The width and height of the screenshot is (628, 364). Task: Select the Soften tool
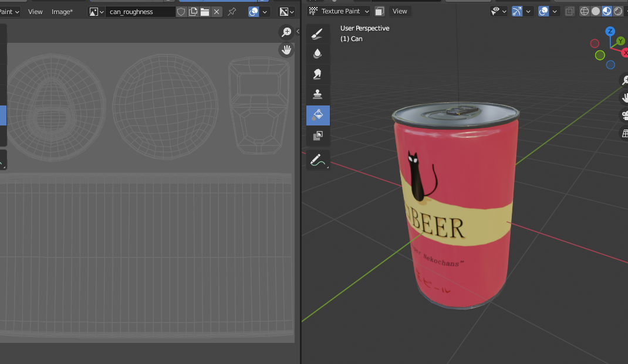[x=318, y=53]
